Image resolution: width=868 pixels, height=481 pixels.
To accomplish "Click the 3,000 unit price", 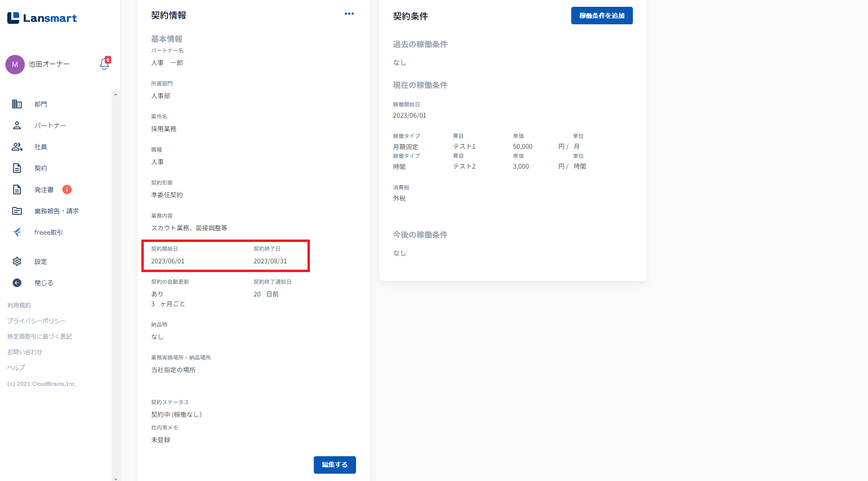I will tap(521, 166).
